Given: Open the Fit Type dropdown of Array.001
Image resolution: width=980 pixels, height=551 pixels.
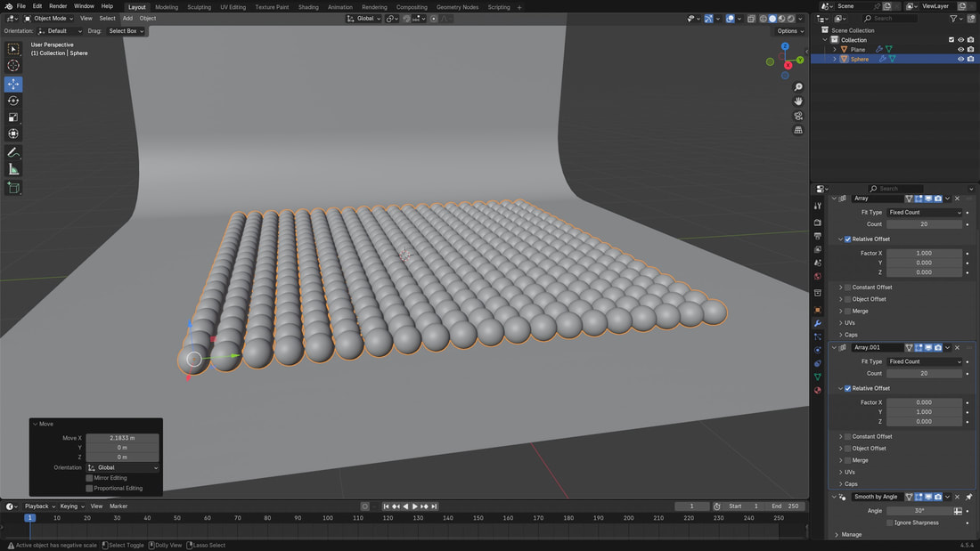Looking at the screenshot, I should click(x=925, y=361).
